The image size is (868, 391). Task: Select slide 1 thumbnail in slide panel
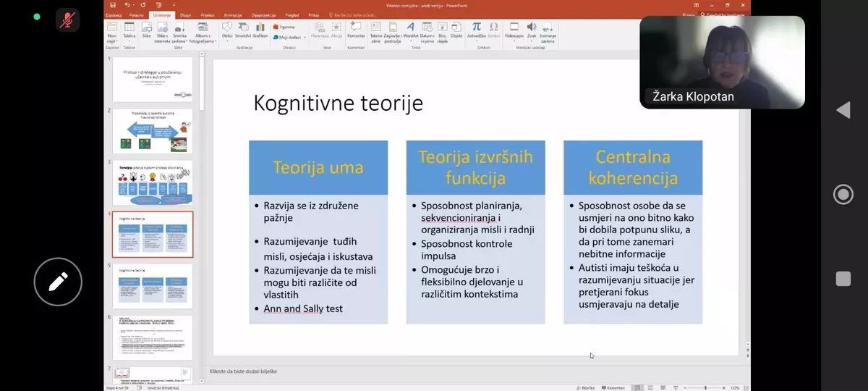[x=153, y=80]
